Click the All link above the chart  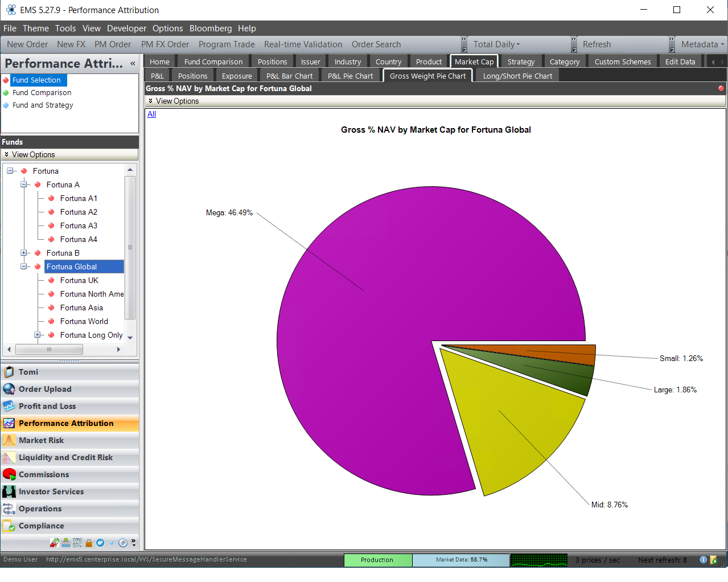[x=151, y=114]
